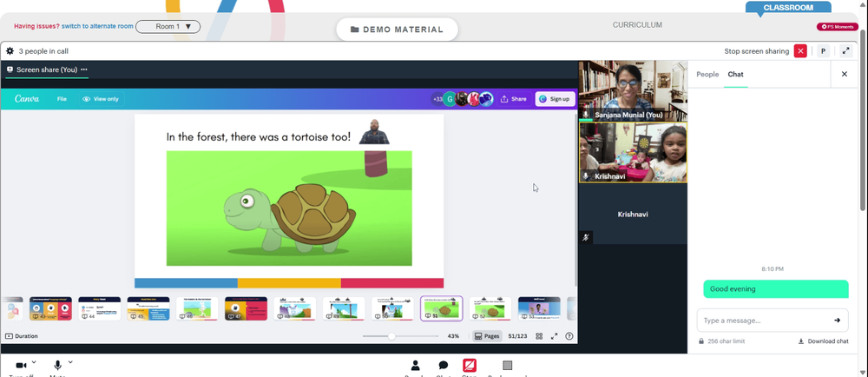Click the View only mode button
The height and width of the screenshot is (377, 868).
101,99
